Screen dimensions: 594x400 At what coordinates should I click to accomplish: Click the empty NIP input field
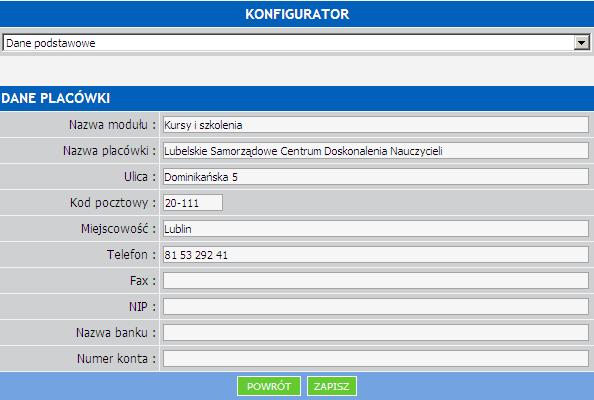[375, 306]
